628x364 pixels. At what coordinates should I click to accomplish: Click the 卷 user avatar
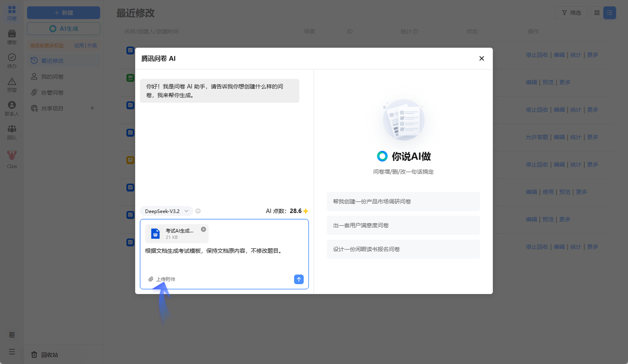coord(12,335)
